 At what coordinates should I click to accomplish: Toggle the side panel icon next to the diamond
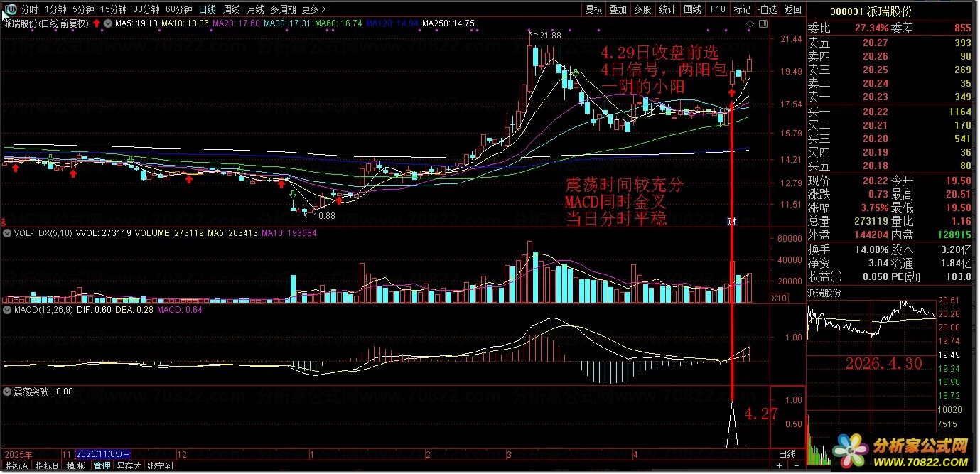coord(763,23)
